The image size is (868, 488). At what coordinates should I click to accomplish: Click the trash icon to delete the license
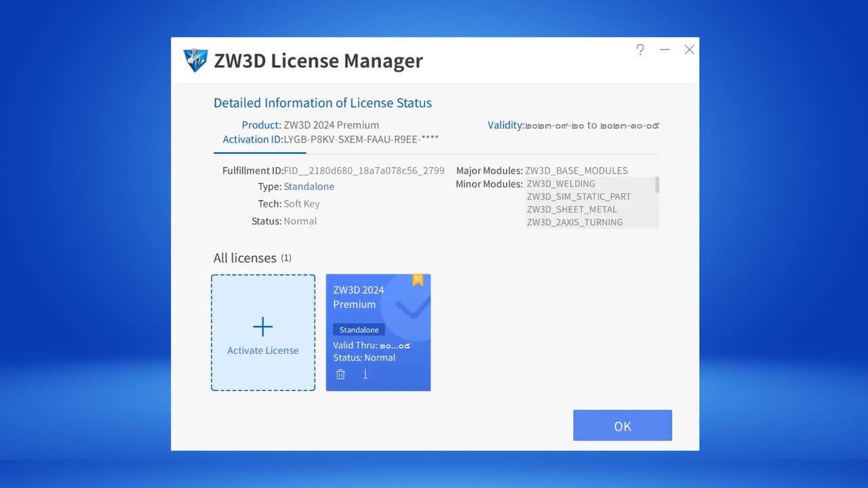click(x=340, y=373)
